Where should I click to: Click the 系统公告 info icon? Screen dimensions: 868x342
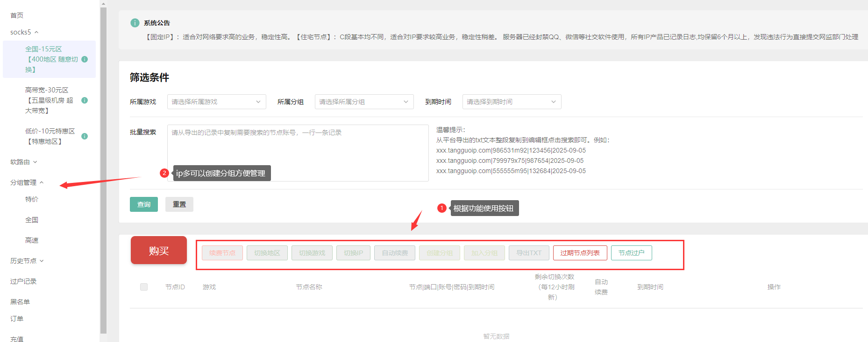click(x=135, y=23)
